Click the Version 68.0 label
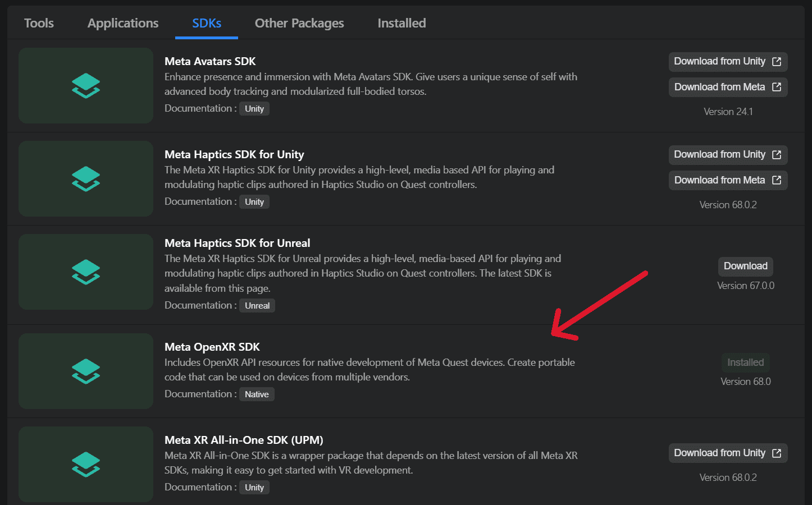The width and height of the screenshot is (812, 505). click(746, 382)
